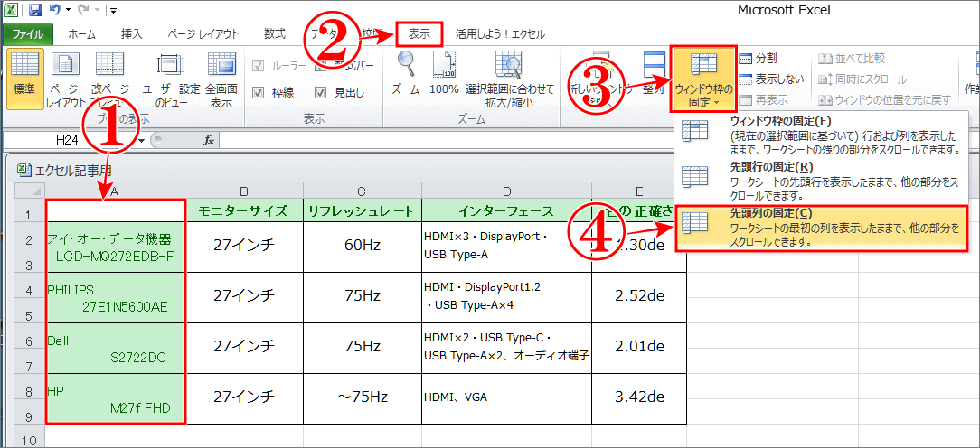The height and width of the screenshot is (448, 980).
Task: Click cell アイ・オー・データ機器
Action: pyautogui.click(x=115, y=247)
